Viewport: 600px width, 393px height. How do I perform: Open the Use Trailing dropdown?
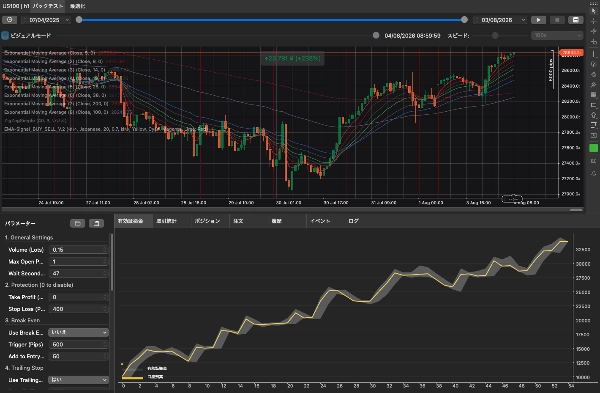(78, 380)
